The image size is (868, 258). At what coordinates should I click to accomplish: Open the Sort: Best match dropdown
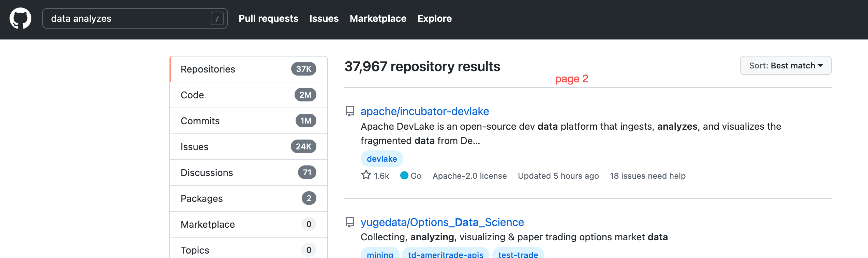[785, 65]
